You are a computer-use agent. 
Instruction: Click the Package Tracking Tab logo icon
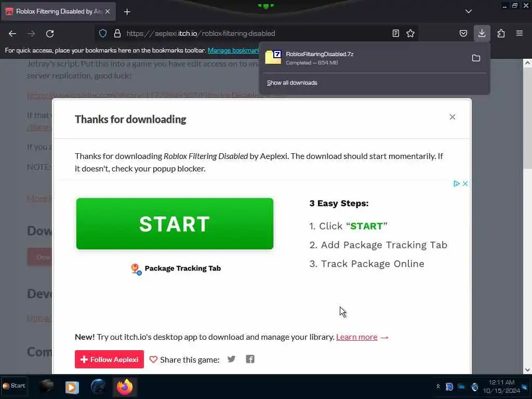coord(136,269)
